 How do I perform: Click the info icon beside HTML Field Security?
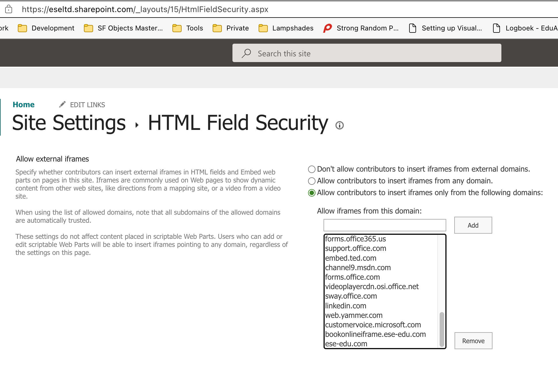tap(339, 125)
